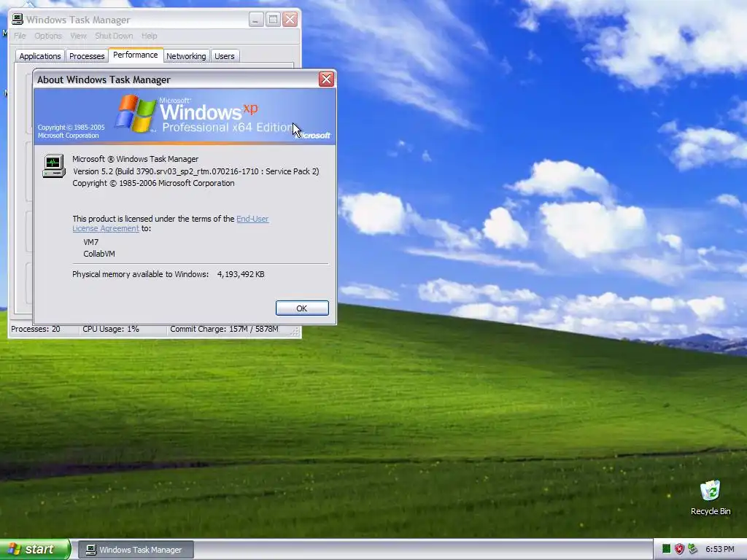Minimize the Windows Task Manager window
This screenshot has height=560, width=747.
tap(256, 20)
